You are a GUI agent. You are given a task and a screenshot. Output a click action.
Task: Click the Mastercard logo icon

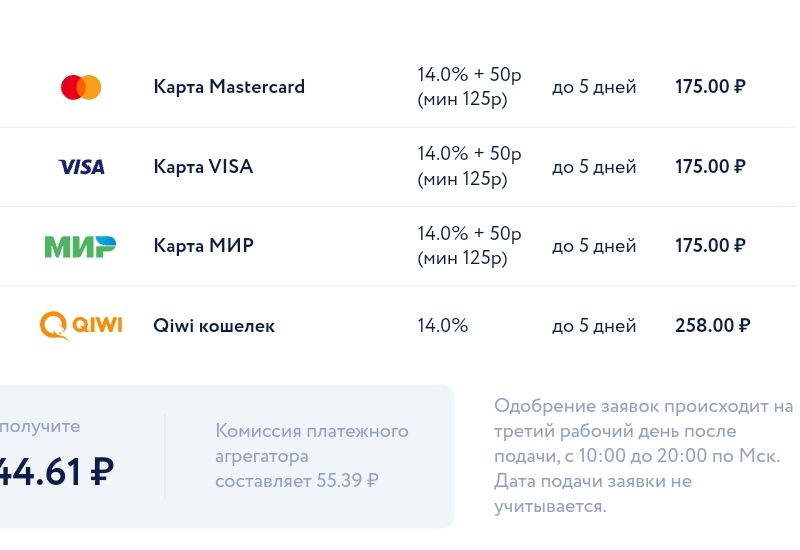81,87
